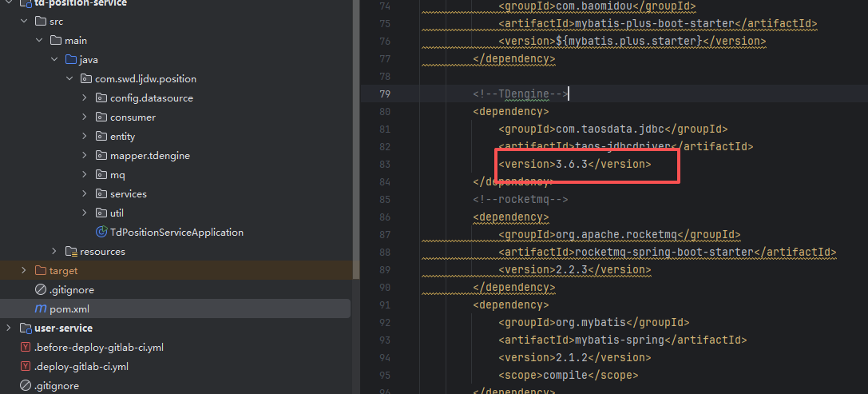
Task: Click the rocketmq-spring-boot-starter artifactId line
Action: click(667, 253)
